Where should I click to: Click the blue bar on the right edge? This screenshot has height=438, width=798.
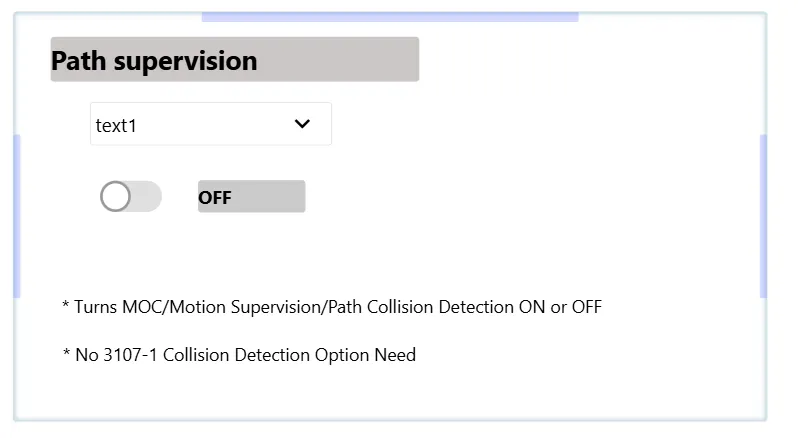[x=764, y=215]
